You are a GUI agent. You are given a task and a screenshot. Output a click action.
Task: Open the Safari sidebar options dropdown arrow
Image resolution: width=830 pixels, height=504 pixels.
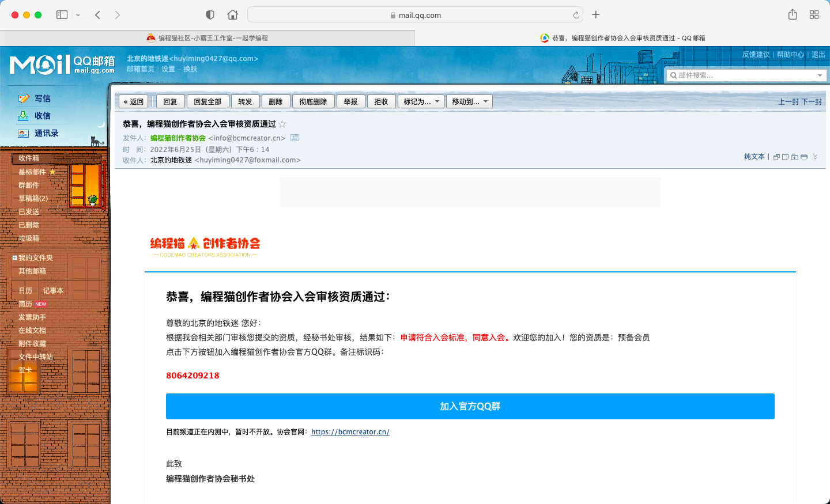78,15
